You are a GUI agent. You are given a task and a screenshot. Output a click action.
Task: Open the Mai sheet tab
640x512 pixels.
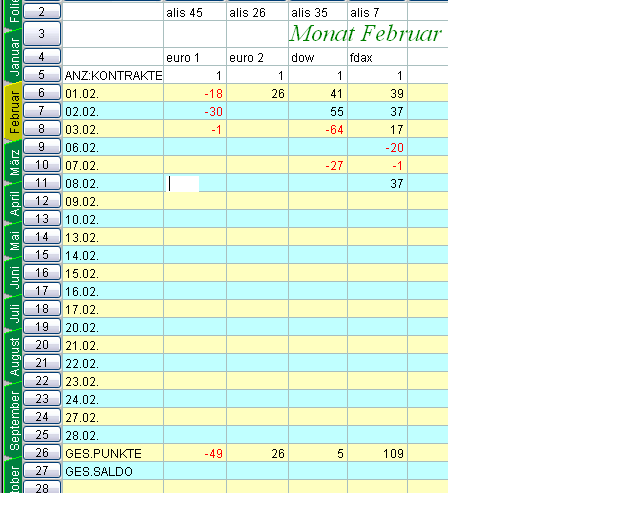pos(13,240)
